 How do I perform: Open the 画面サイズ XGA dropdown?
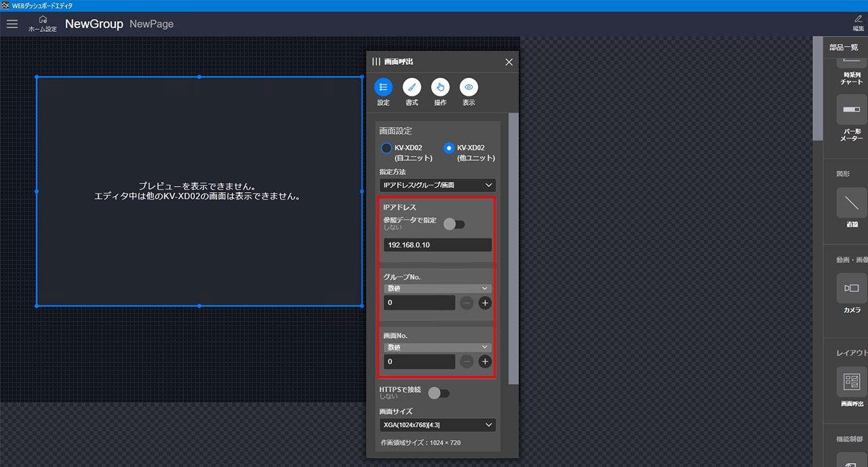[x=437, y=425]
